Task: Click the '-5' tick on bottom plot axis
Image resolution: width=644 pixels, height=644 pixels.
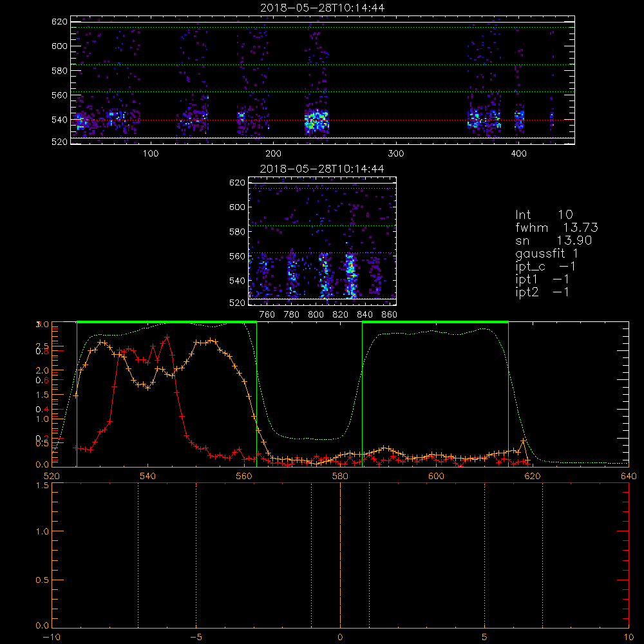Action: click(196, 638)
